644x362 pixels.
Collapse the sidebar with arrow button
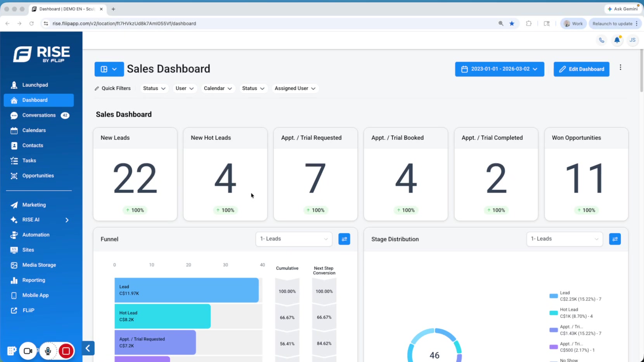(88, 348)
